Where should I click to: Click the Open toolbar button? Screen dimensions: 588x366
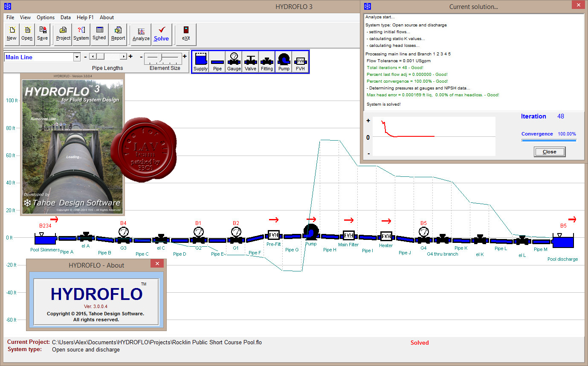[x=27, y=34]
